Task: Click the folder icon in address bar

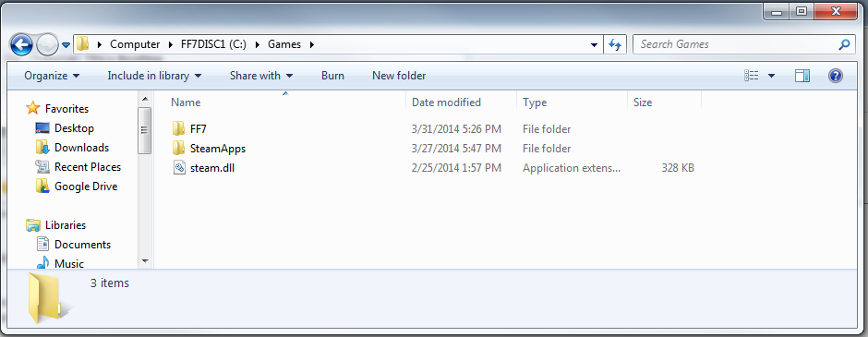Action: click(x=82, y=44)
